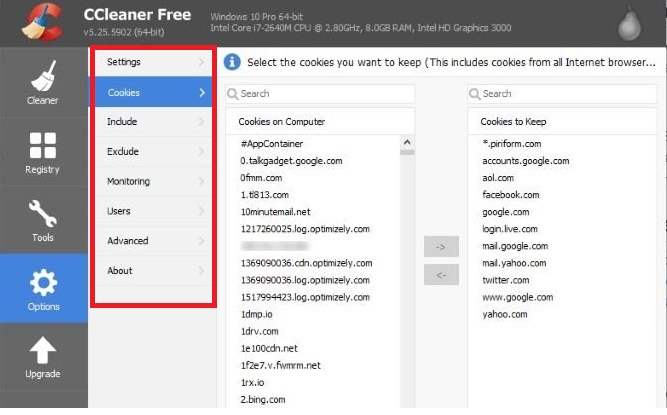
Task: Select 1e100cdn.net cookie
Action: coord(269,348)
